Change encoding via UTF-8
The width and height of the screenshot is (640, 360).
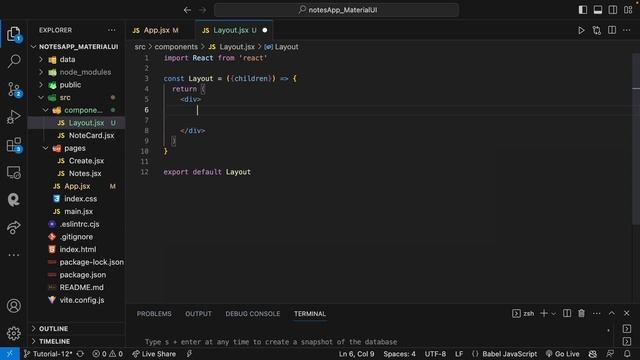click(x=435, y=354)
